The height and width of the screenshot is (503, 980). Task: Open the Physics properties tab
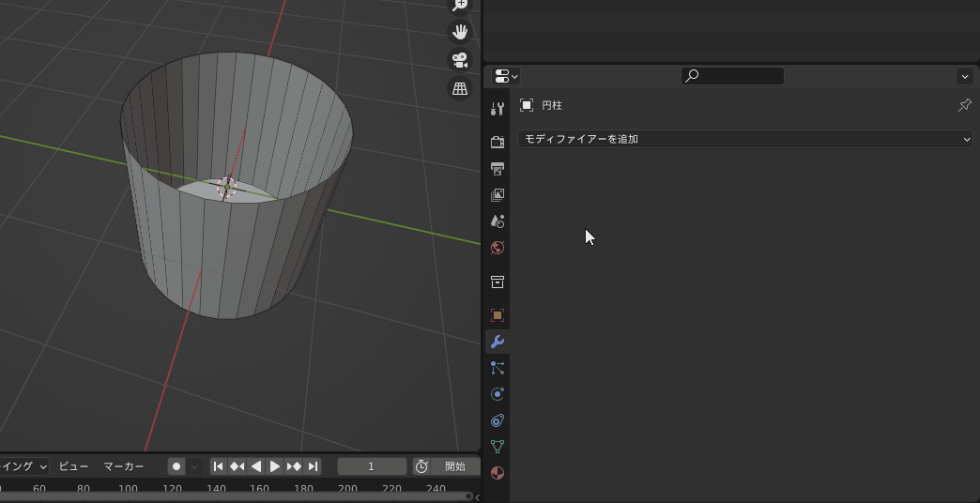498,394
